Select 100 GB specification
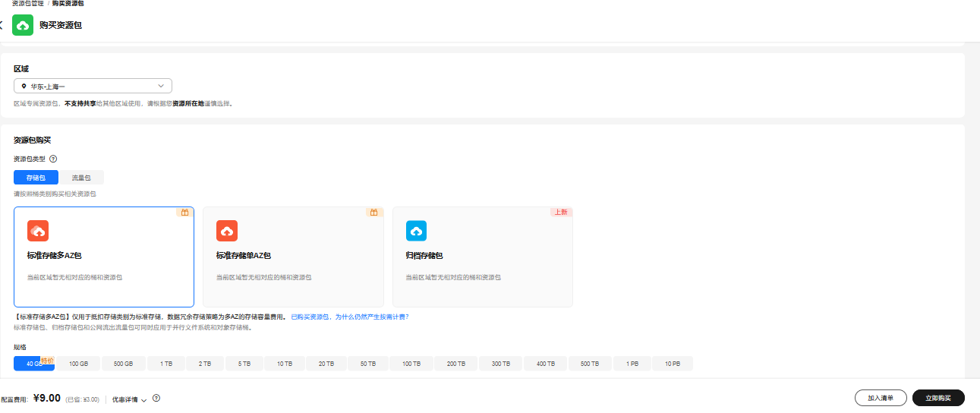980x413 pixels. (79, 364)
